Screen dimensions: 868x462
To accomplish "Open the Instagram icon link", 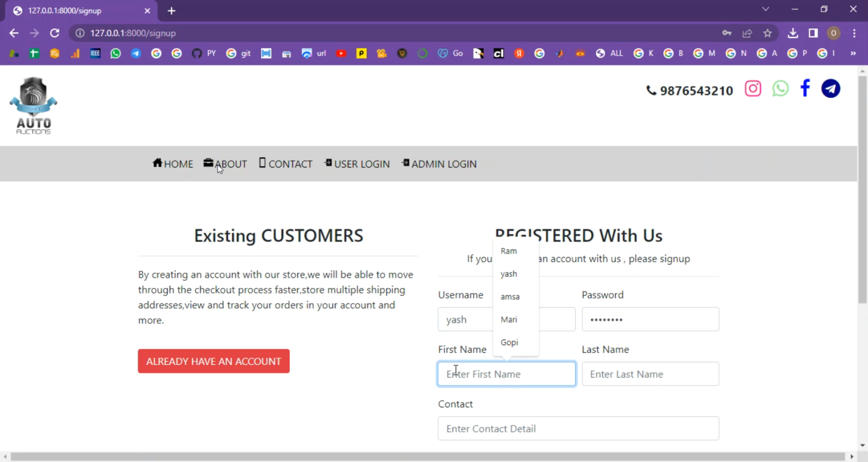I will point(753,88).
